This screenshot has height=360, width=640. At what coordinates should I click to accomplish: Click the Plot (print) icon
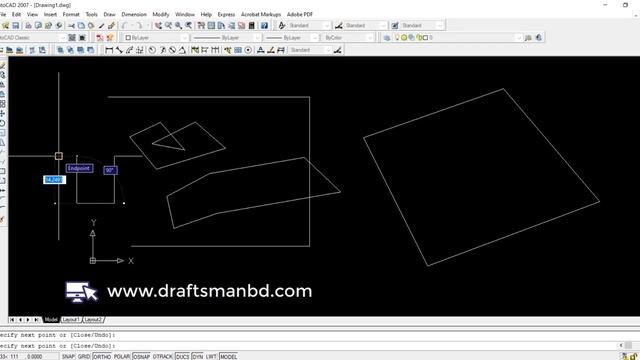[28, 25]
